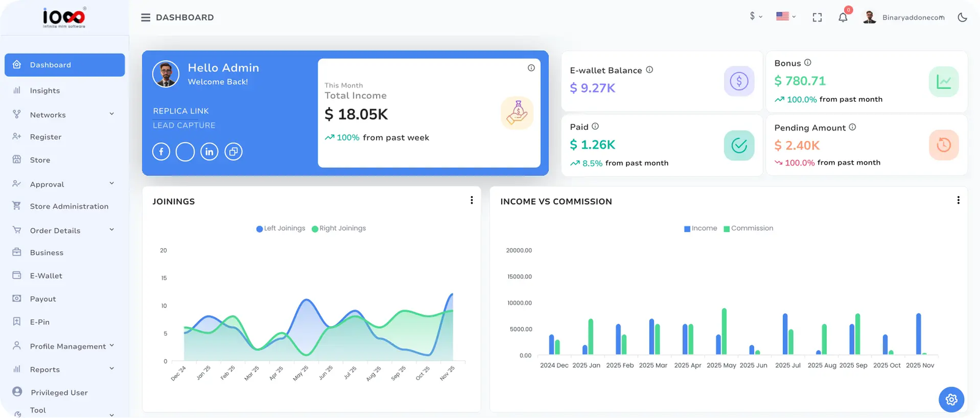The width and height of the screenshot is (980, 418).
Task: Expand the Networks sidebar menu
Action: (x=64, y=115)
